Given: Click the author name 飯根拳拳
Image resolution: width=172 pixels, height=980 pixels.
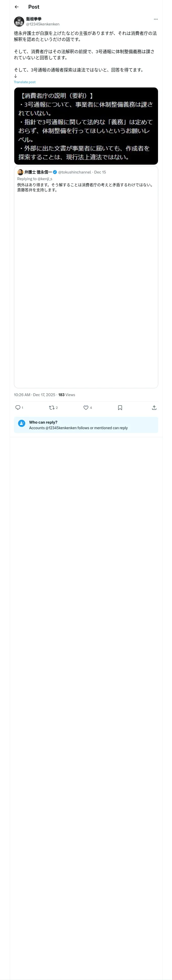Looking at the screenshot, I should [x=34, y=19].
